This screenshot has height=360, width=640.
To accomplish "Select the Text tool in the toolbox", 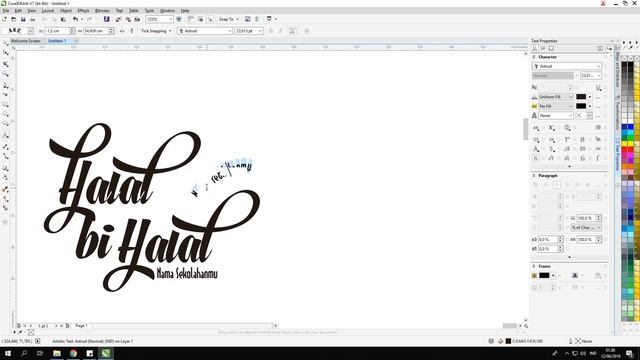I will pos(5,135).
